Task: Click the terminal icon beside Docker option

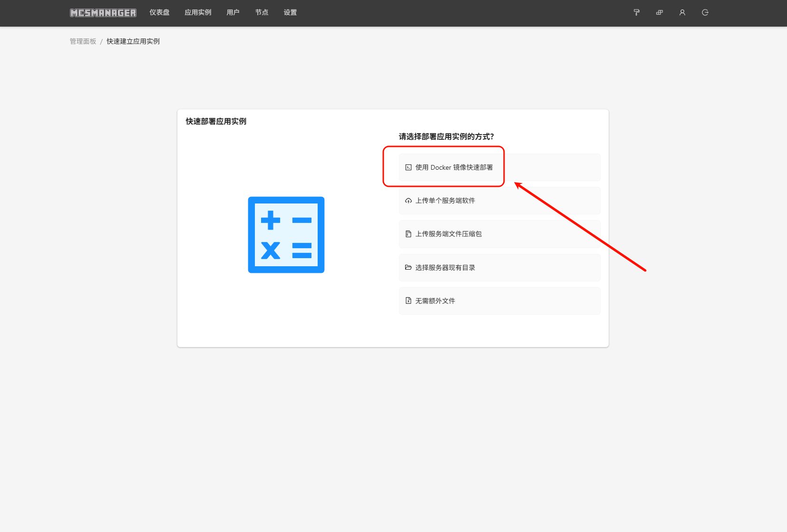Action: pos(408,167)
